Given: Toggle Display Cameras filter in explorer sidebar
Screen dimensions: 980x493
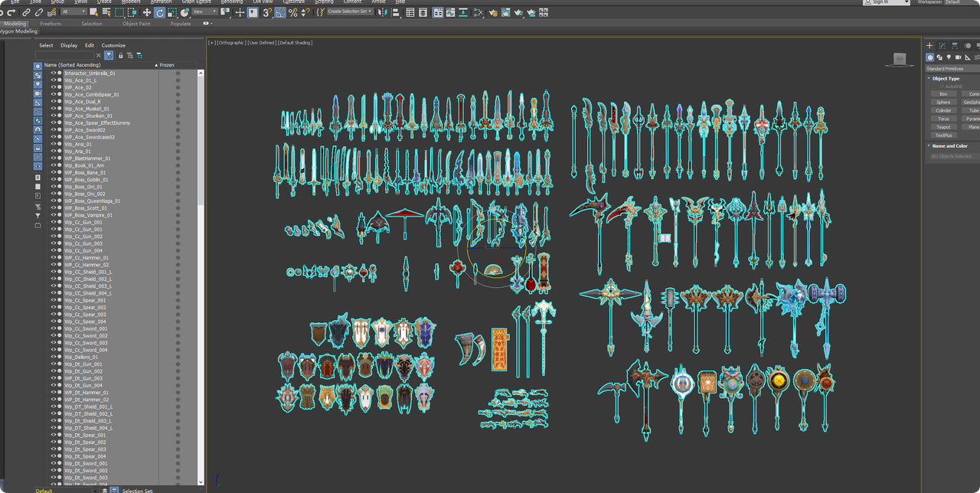Looking at the screenshot, I should pos(38,93).
